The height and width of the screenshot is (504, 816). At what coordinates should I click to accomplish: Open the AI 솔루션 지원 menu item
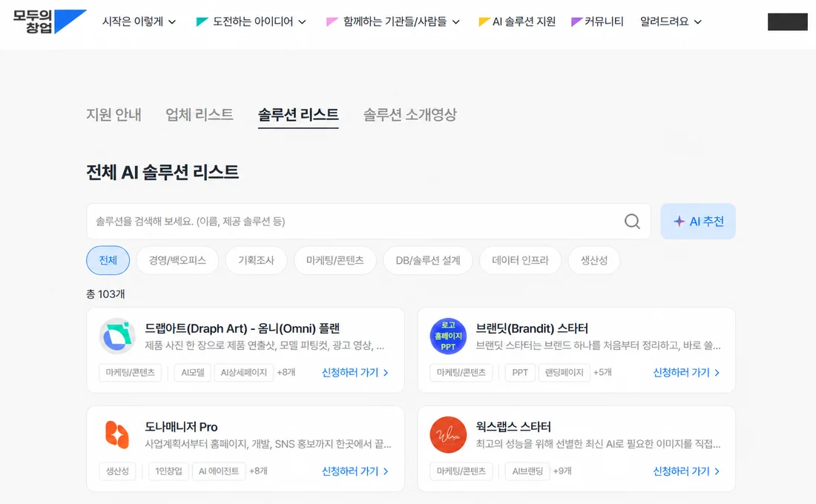pos(517,21)
